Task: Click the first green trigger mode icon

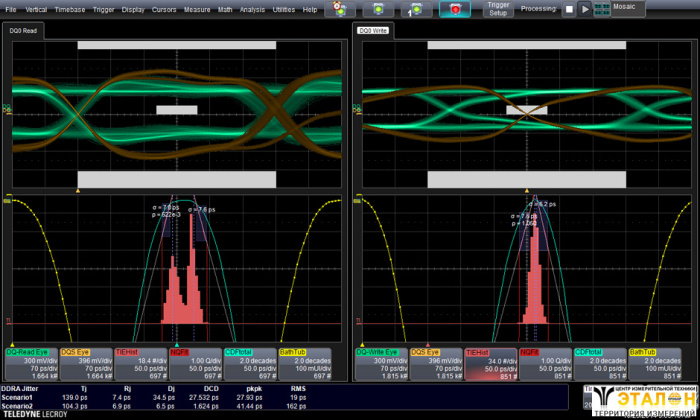Action: tap(340, 9)
